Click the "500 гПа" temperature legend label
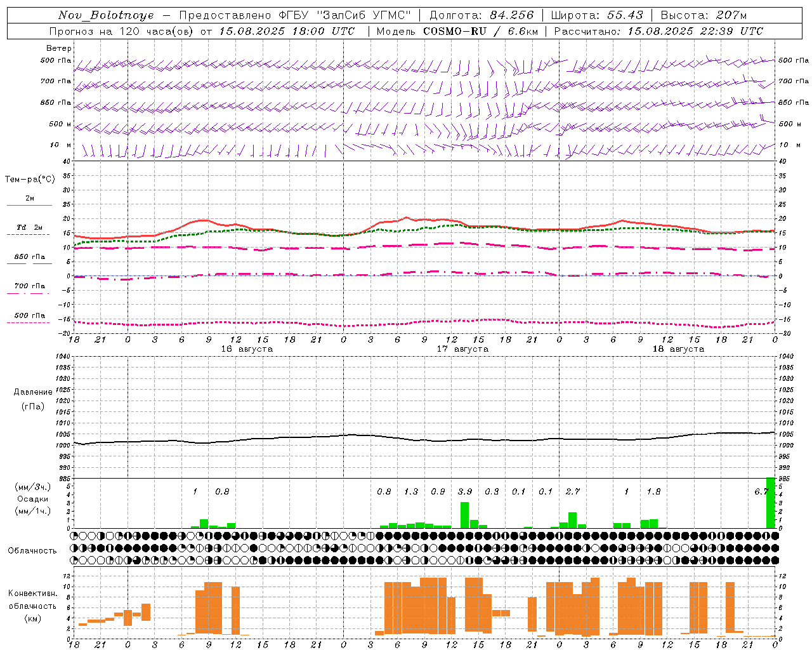Screen dimensions: 812x650 [30, 315]
